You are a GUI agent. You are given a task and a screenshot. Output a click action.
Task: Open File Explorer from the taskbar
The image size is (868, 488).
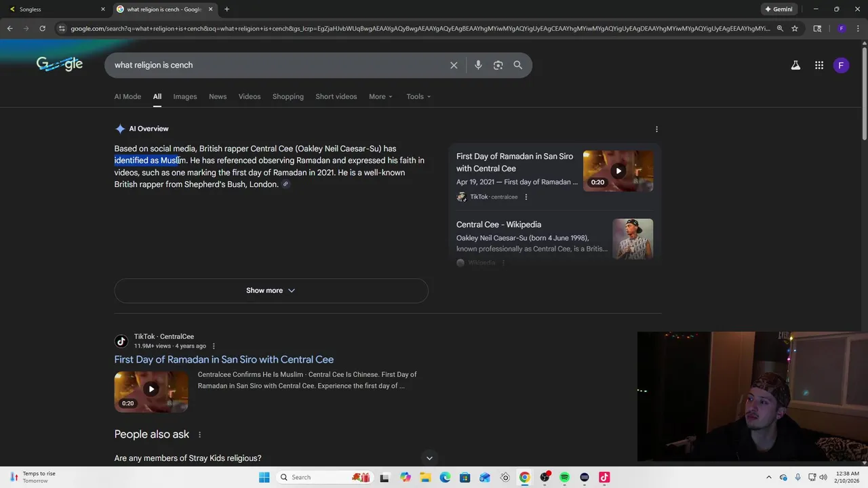point(425,477)
